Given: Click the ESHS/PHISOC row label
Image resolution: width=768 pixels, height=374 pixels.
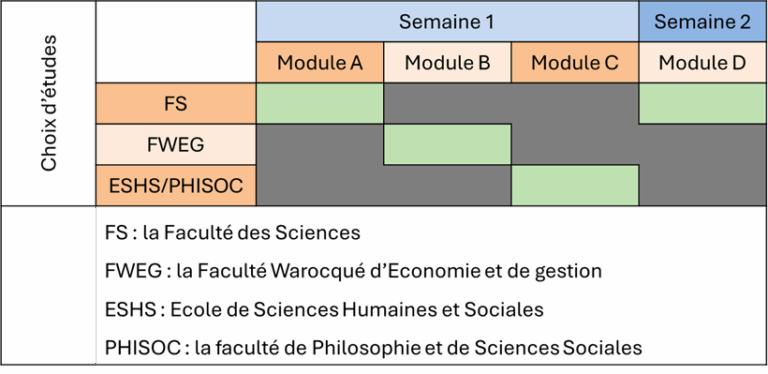Looking at the screenshot, I should tap(176, 186).
